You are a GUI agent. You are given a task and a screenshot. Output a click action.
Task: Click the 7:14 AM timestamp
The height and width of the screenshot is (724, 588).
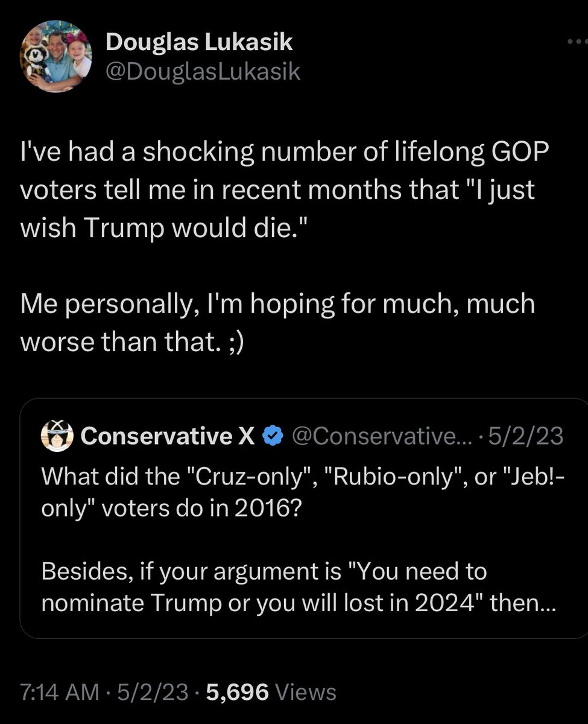(59, 691)
